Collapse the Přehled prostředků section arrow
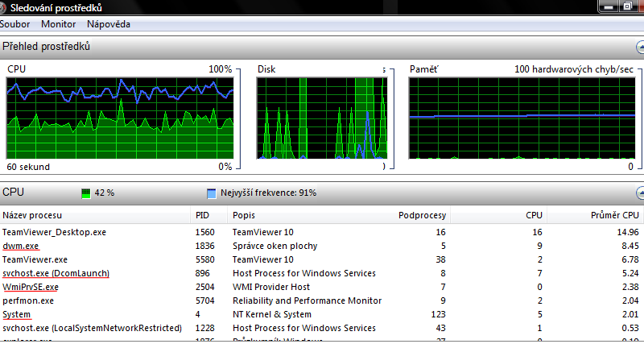This screenshot has width=644, height=344. pos(639,47)
